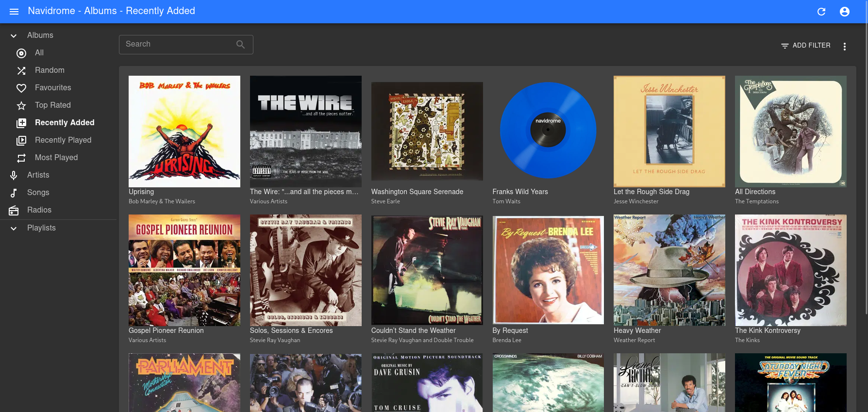868x412 pixels.
Task: Open Lionel Richie Can't Slow Down cover
Action: click(669, 383)
